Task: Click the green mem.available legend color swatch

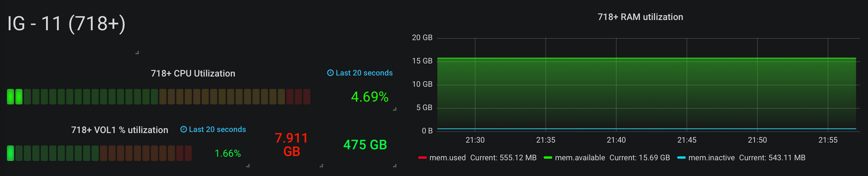Action: click(x=548, y=158)
